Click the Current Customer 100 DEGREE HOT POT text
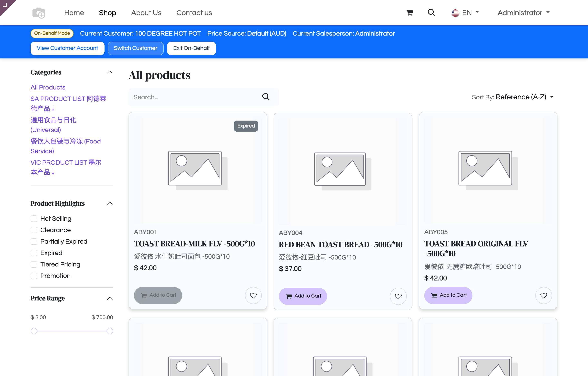This screenshot has width=588, height=376. [x=140, y=34]
